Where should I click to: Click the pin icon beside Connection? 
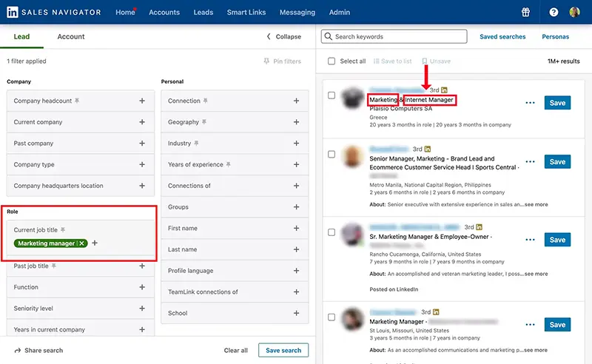pyautogui.click(x=206, y=101)
